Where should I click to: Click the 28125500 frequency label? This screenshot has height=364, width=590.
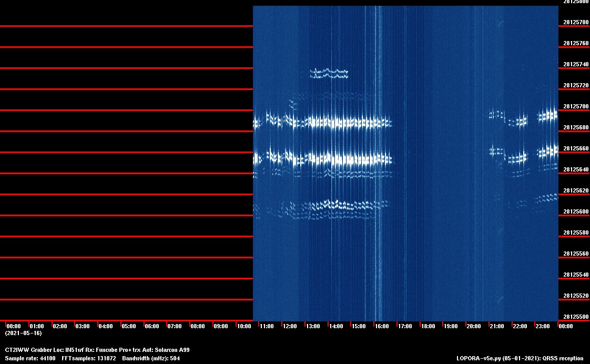(x=576, y=317)
